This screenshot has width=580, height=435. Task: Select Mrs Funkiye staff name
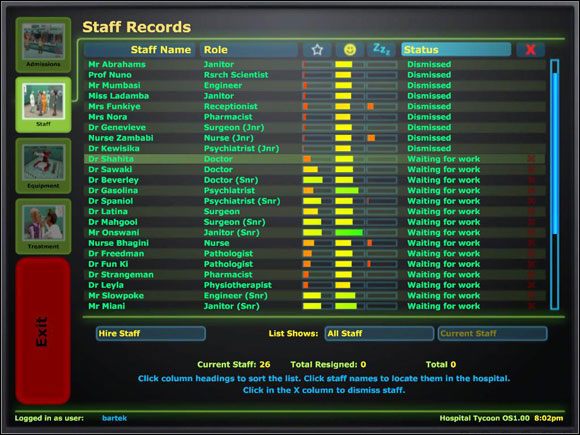click(114, 107)
